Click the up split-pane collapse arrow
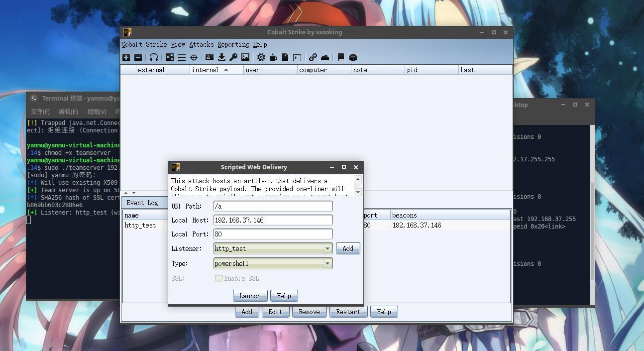The height and width of the screenshot is (351, 644). click(x=126, y=193)
